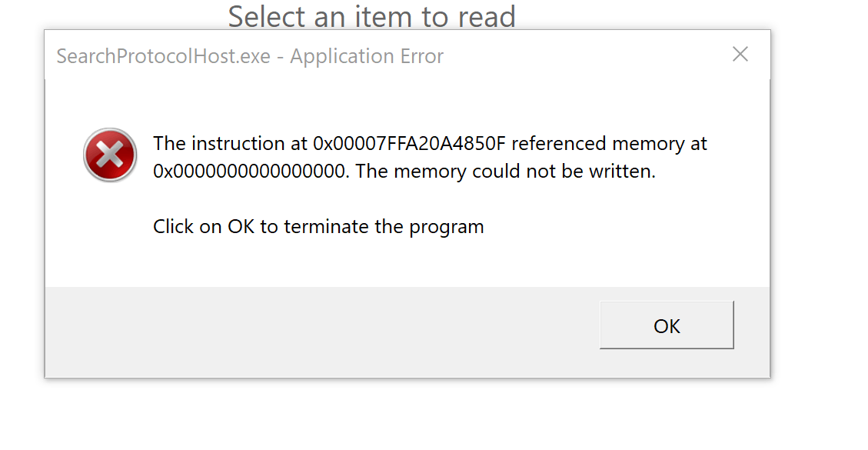Click 'referenced memory at' phrase in message
This screenshot has height=450, width=868.
click(610, 144)
